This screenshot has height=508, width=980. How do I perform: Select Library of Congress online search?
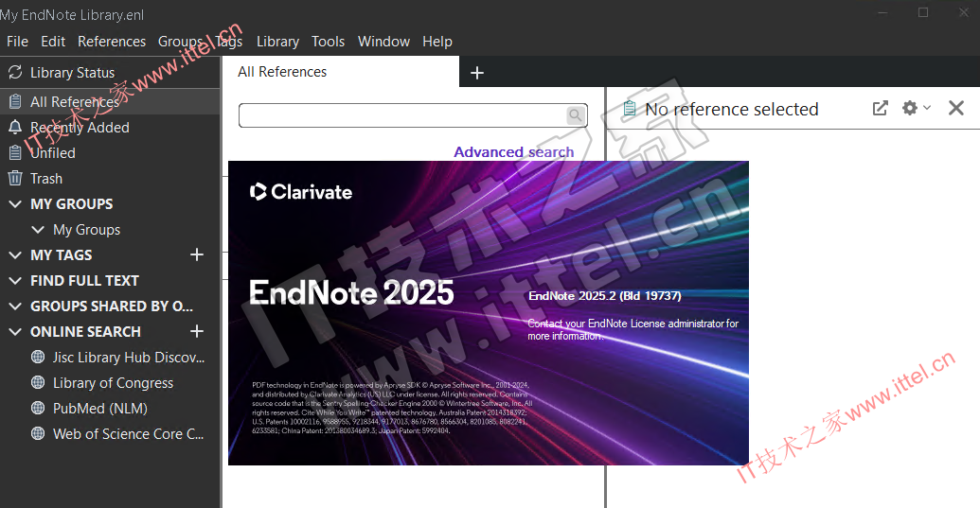tap(113, 382)
